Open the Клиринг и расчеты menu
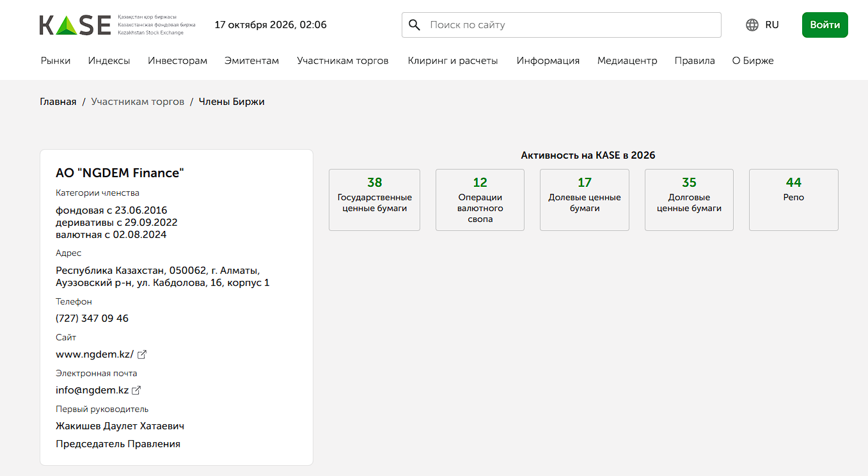 pos(453,61)
